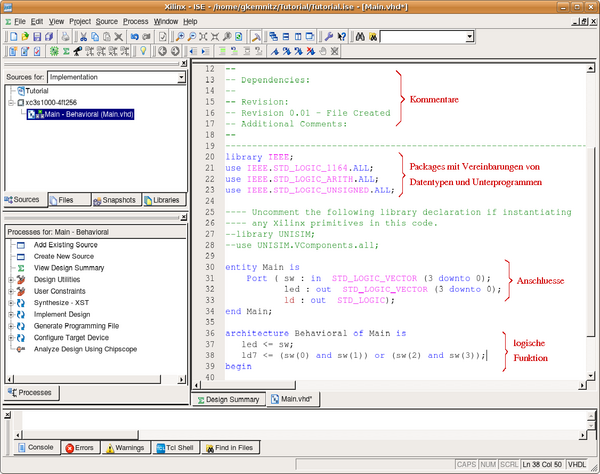Switch to the Design Summary tab
600x474 pixels.
pos(228,399)
